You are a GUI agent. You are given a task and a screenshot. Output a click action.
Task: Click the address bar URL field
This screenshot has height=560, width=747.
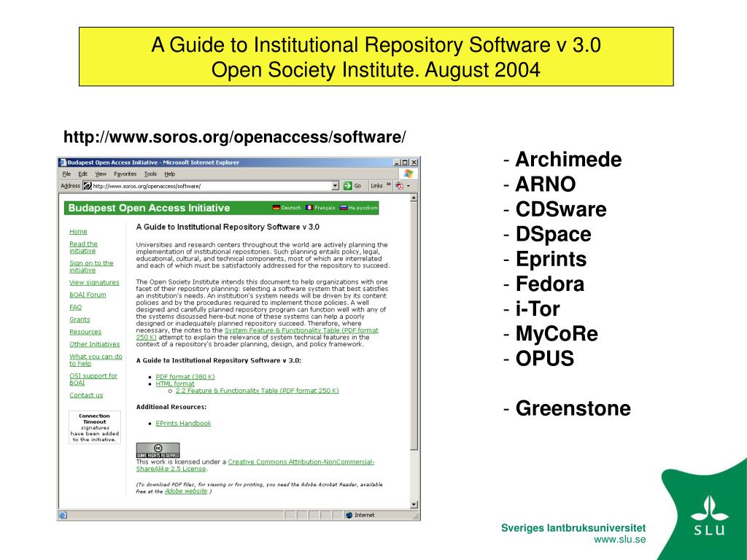211,186
